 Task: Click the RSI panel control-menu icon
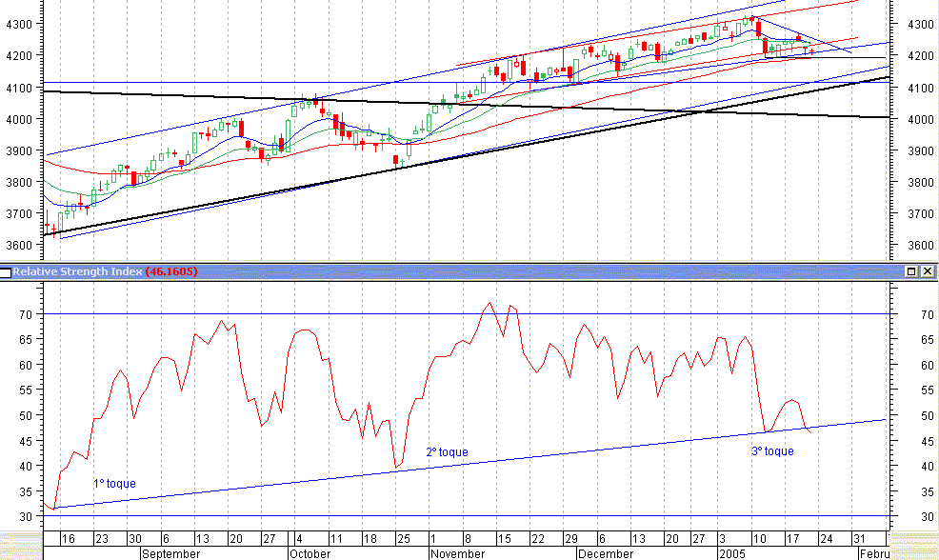pyautogui.click(x=6, y=271)
